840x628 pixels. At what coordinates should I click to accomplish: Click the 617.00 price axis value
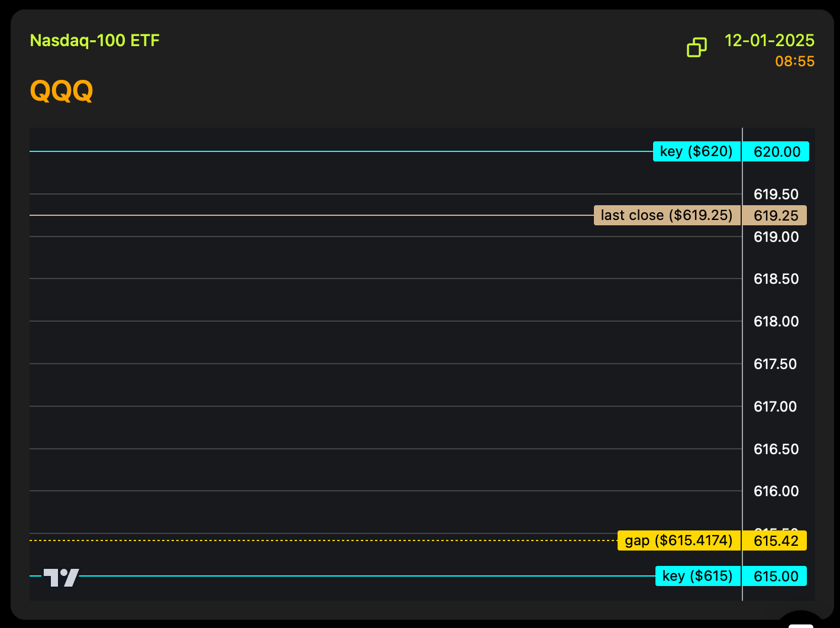pos(775,407)
